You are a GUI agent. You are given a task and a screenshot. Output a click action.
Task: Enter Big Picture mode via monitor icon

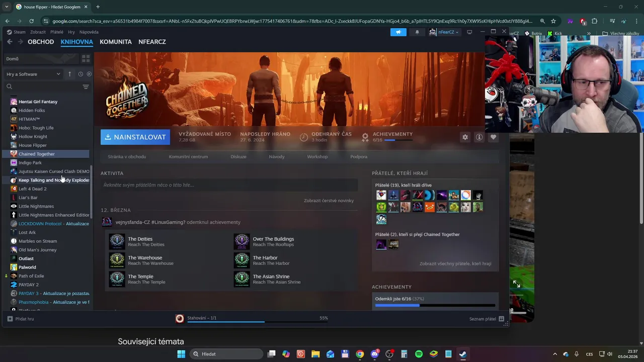(x=469, y=32)
